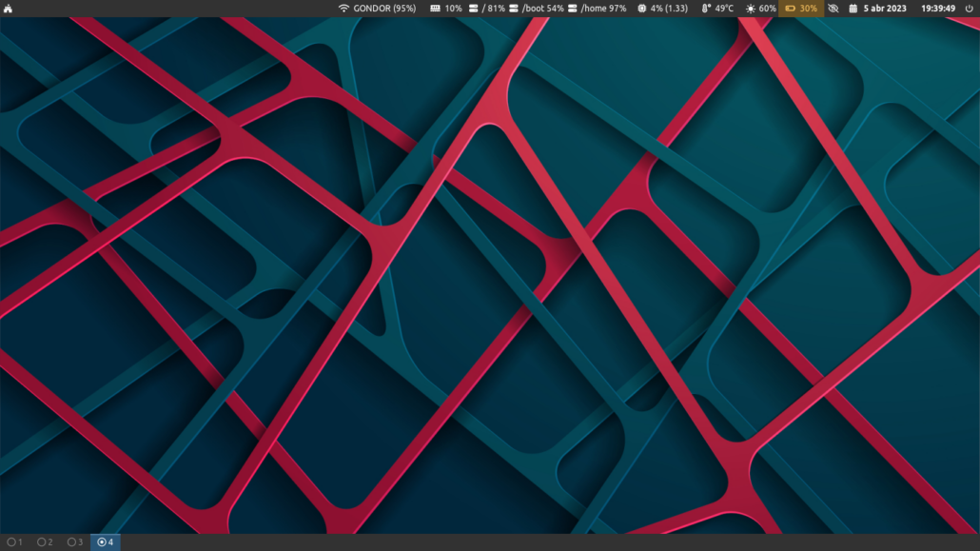Click the root disk icon showing 81%
The width and height of the screenshot is (980, 551).
tap(473, 9)
